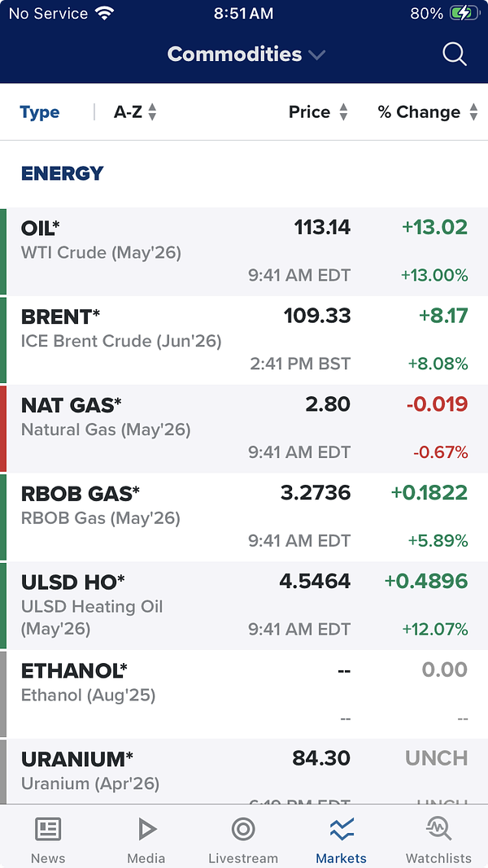Open the URANIUM quote row
Screen dimensions: 488x868
244,771
